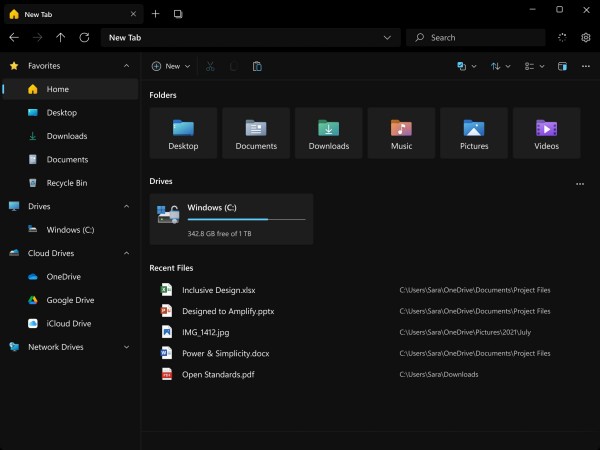Open the sort options dropdown
The width and height of the screenshot is (600, 450).
pyautogui.click(x=501, y=66)
